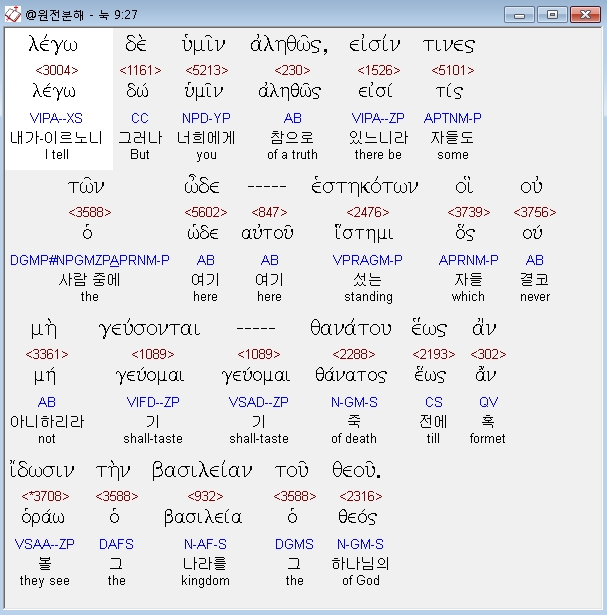Click the app icon in the title bar

pos(13,15)
